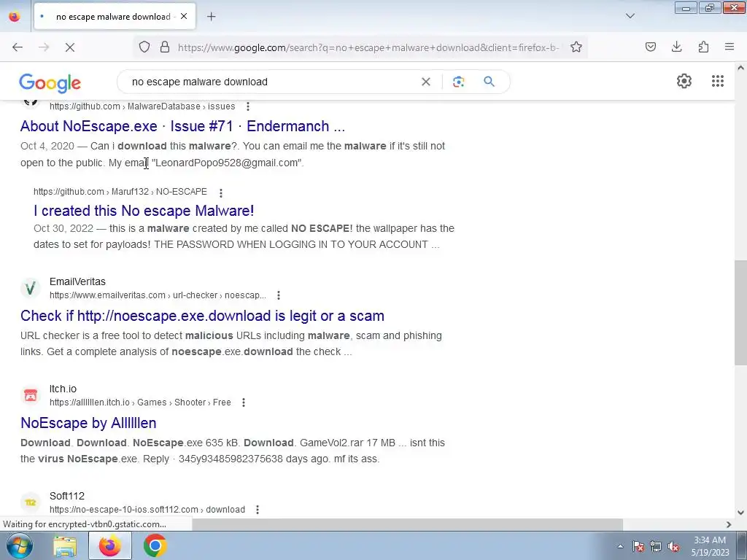Click the EmailVeritas site name

coord(77,281)
